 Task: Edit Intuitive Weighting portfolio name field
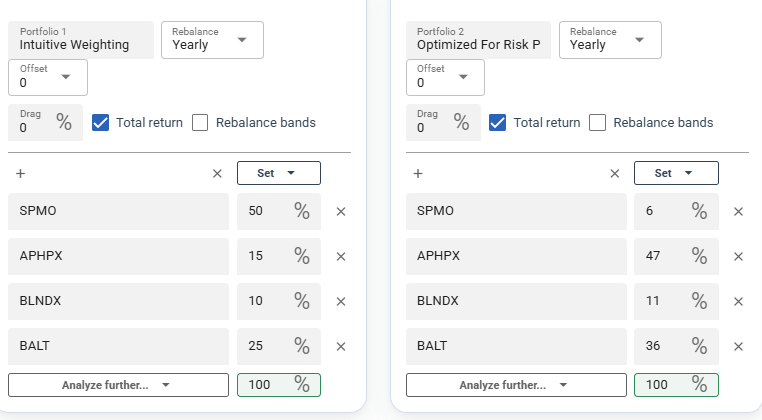81,40
